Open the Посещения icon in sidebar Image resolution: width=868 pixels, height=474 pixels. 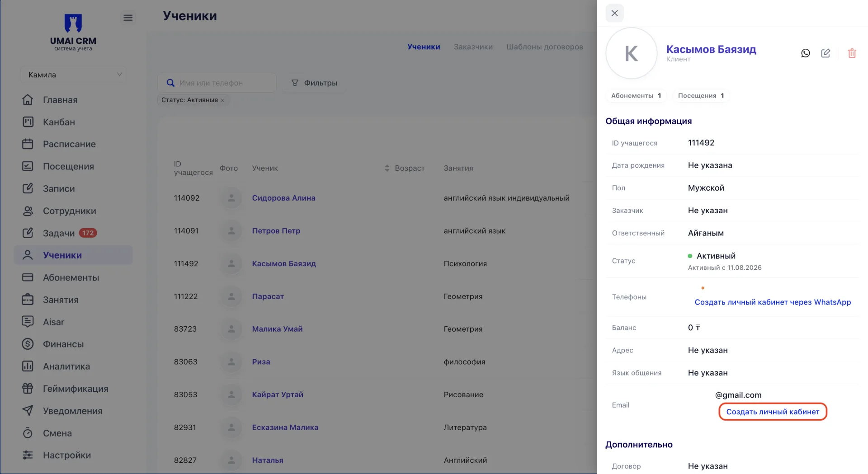coord(28,166)
